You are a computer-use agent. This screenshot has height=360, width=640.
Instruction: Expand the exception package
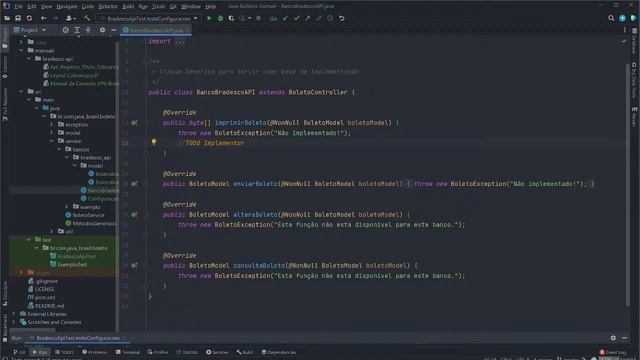click(52, 124)
